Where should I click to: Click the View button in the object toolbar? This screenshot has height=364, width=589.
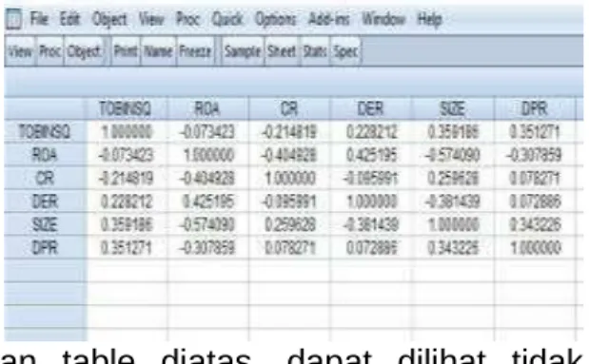[20, 51]
